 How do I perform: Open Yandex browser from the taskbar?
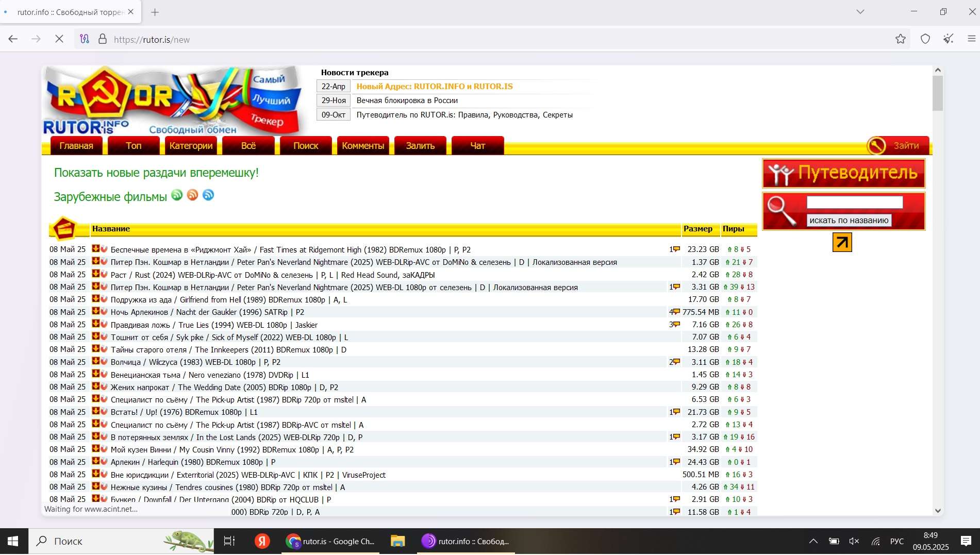click(262, 541)
